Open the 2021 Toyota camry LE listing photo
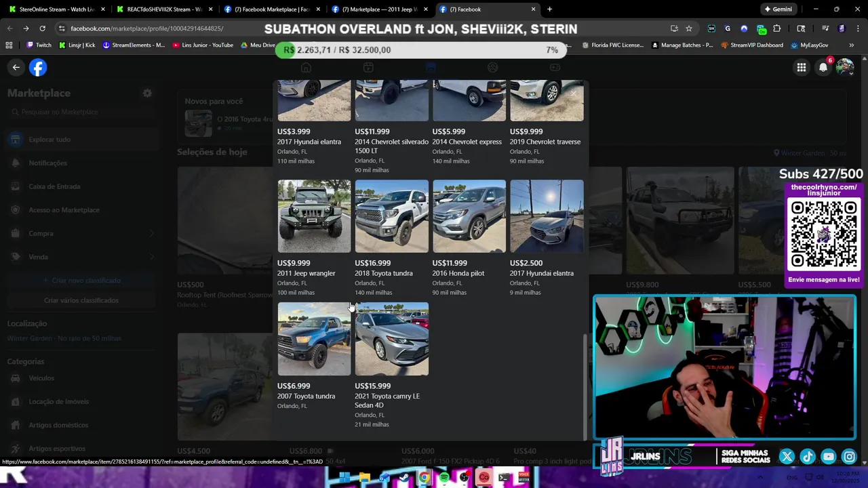Viewport: 868px width, 488px height. click(x=391, y=339)
